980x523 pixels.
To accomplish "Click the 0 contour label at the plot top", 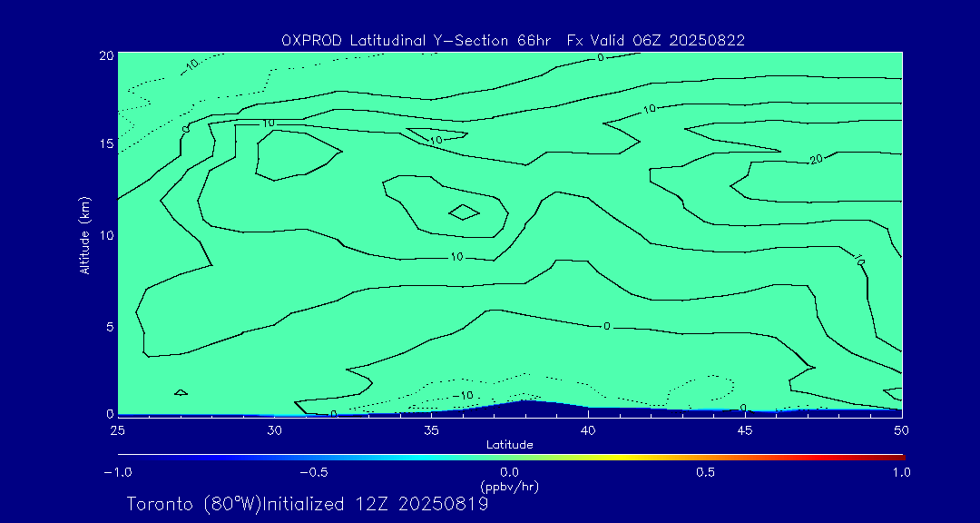I will coord(601,58).
